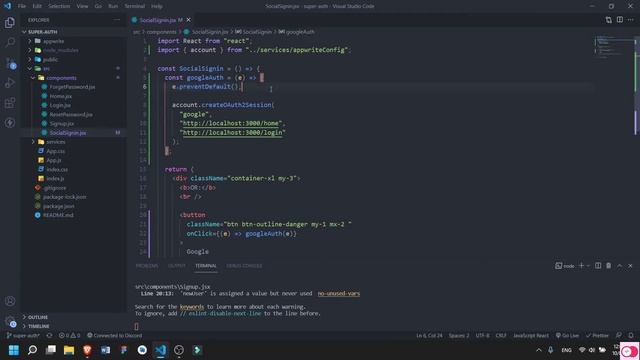Viewport: 640px width, 360px height.
Task: Expand the public folder
Action: 73,59
